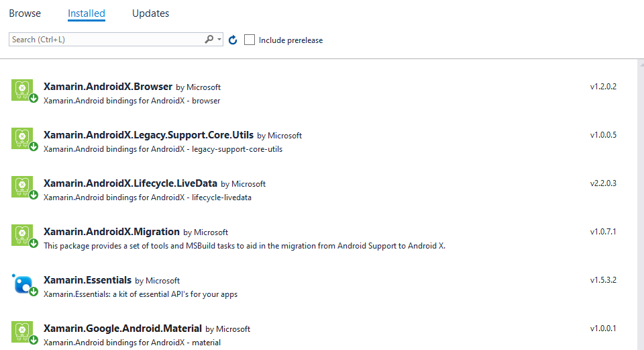Screen dimensions: 644x350
Task: Select the Installed tab
Action: coord(87,13)
